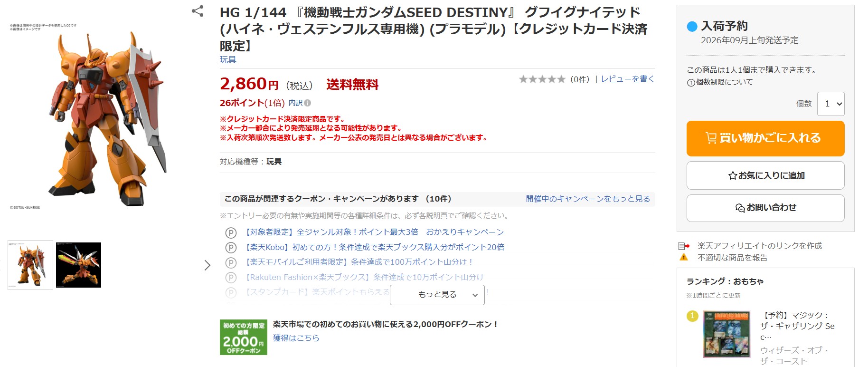Click ランキング:おもちゃ heading

tap(725, 281)
